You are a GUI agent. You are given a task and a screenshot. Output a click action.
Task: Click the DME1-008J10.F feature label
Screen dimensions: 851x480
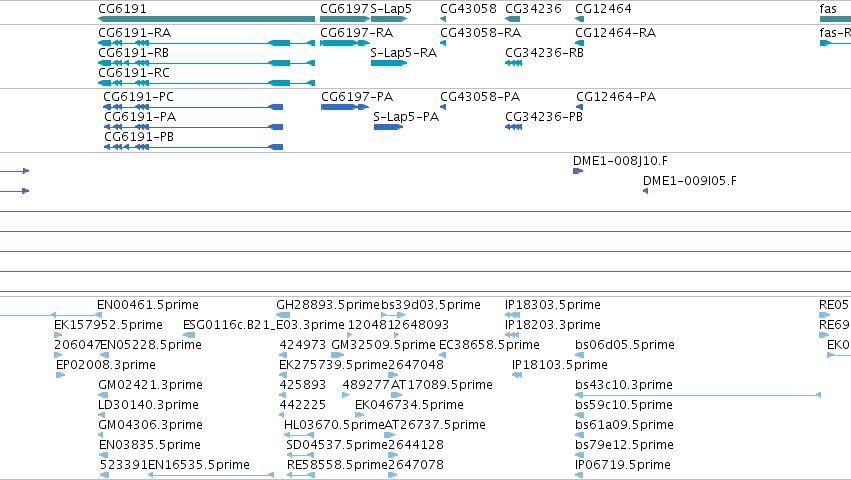[620, 161]
